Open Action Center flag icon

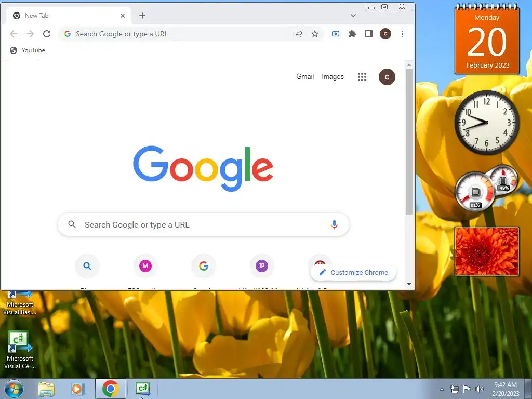467,389
